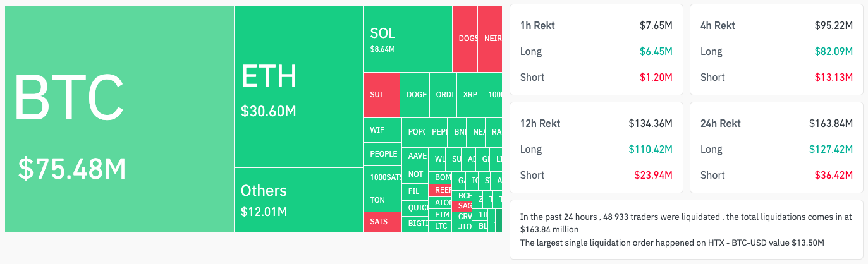The width and height of the screenshot is (868, 264).
Task: Click the 1000SATS tile
Action: pos(382,177)
